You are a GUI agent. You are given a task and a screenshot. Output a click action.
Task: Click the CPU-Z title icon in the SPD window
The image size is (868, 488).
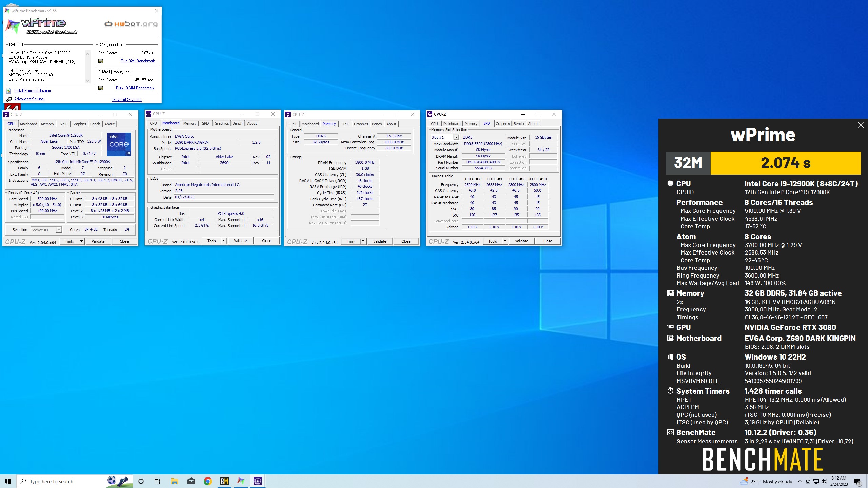click(430, 114)
